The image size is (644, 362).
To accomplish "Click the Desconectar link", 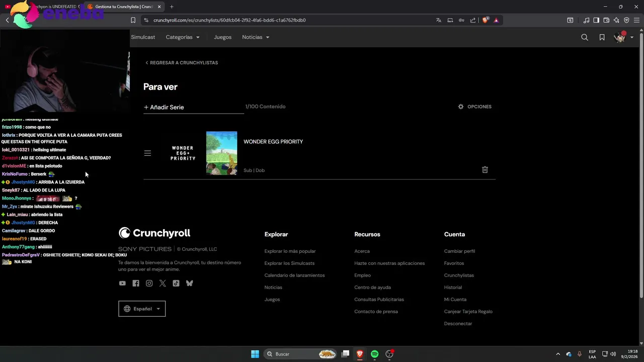I will pyautogui.click(x=458, y=324).
